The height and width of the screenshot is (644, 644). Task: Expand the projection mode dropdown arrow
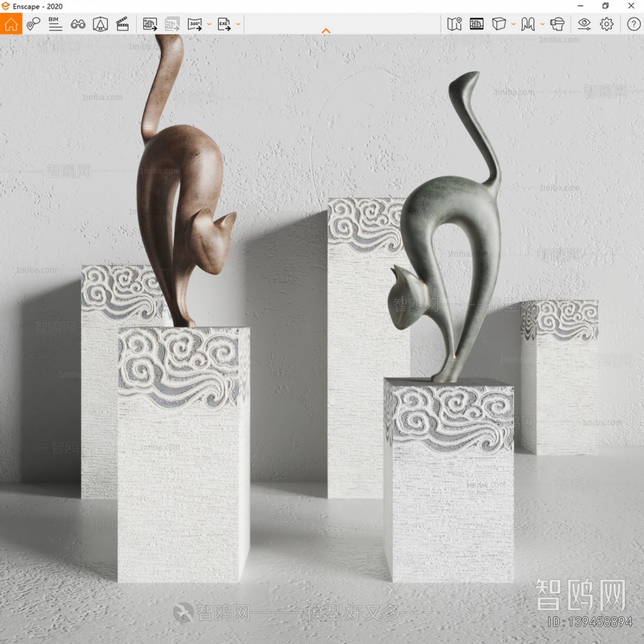pos(513,24)
